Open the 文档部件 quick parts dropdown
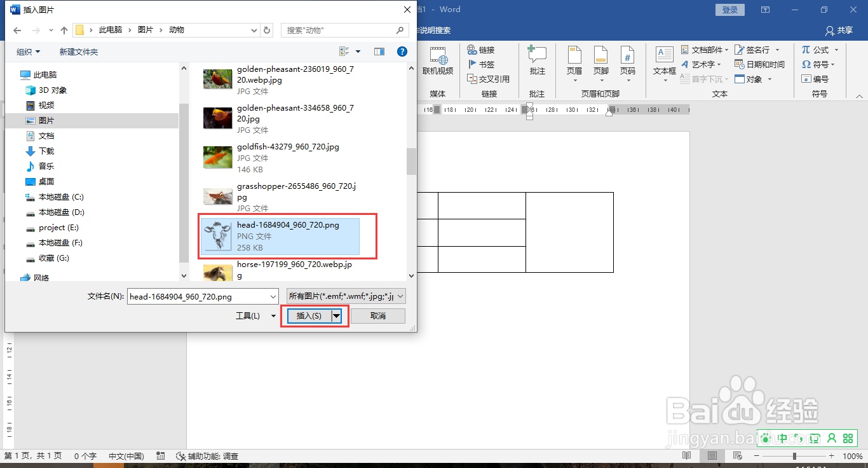Viewport: 868px width, 468px height. click(x=706, y=50)
